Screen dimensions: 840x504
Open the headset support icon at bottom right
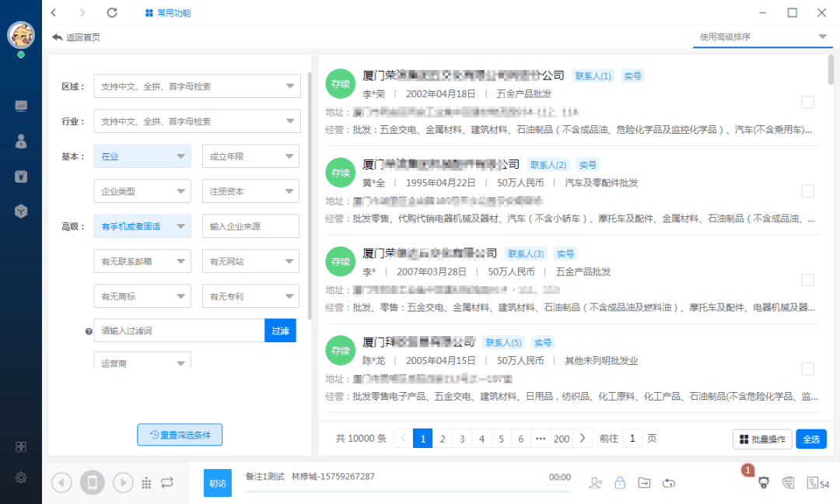(788, 482)
